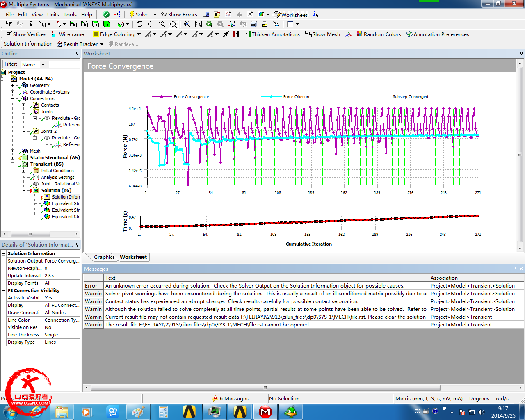Click Annotation Preferences
Screen dimensions: 525x420
click(438, 34)
